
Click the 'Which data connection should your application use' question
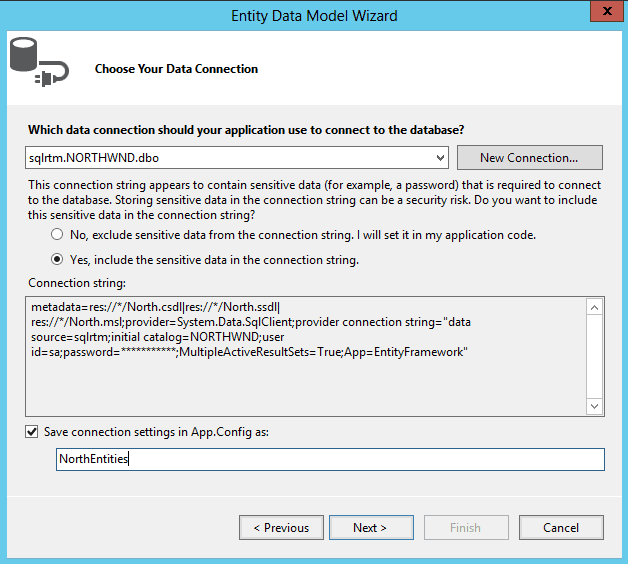tap(246, 130)
